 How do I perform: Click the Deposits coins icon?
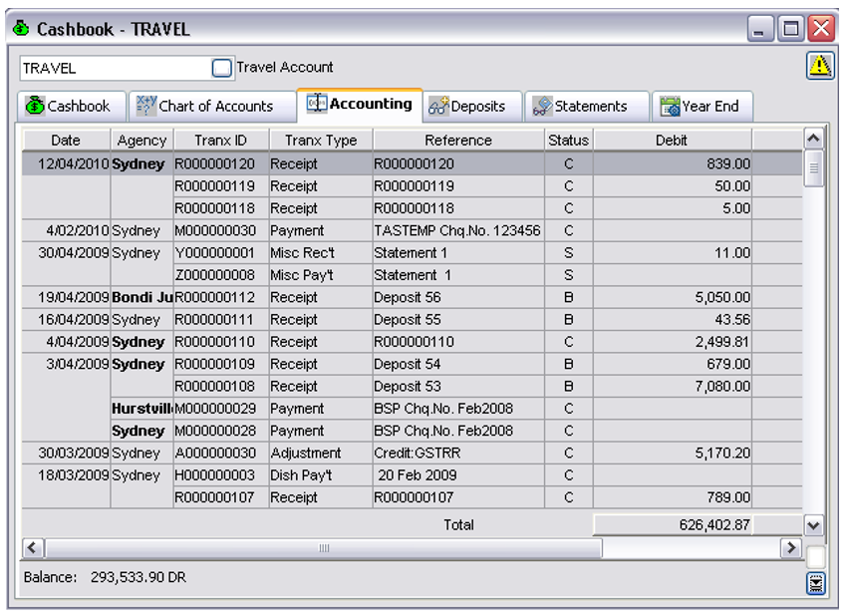pyautogui.click(x=437, y=105)
